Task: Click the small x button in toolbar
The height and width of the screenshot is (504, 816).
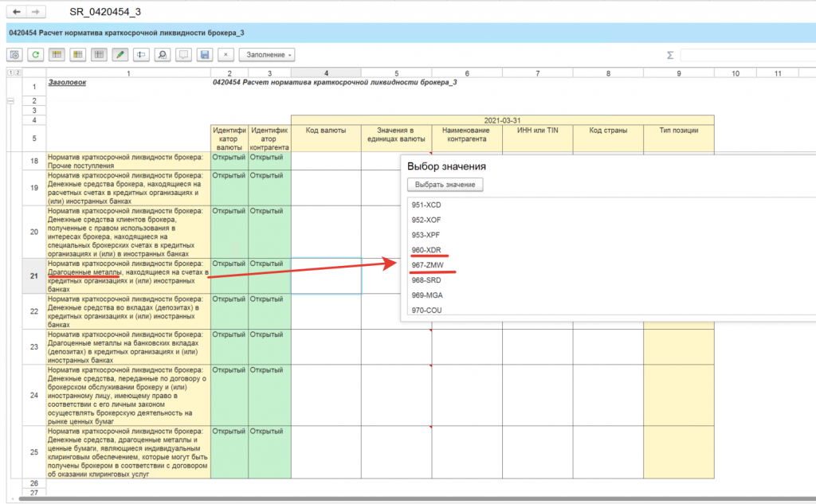Action: pos(226,55)
